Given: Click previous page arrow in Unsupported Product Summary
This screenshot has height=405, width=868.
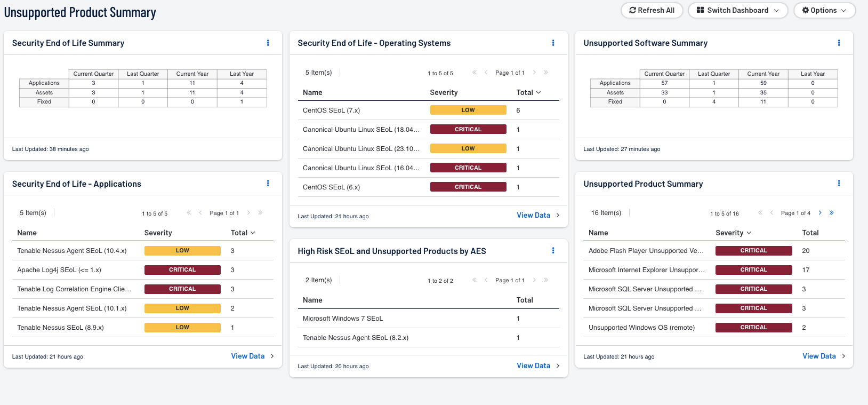Looking at the screenshot, I should (771, 213).
